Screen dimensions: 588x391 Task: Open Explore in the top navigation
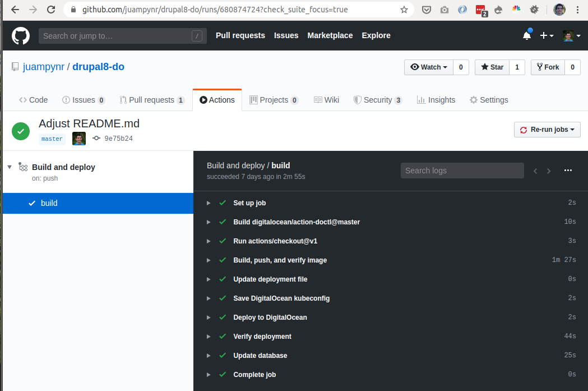coord(376,35)
